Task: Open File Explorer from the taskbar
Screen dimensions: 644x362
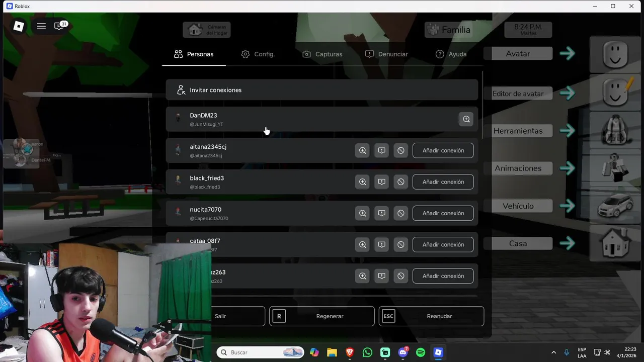Action: [x=332, y=352]
